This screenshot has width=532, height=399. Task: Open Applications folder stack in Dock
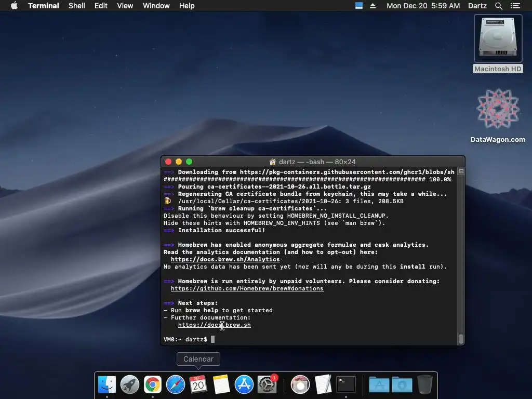pos(379,385)
